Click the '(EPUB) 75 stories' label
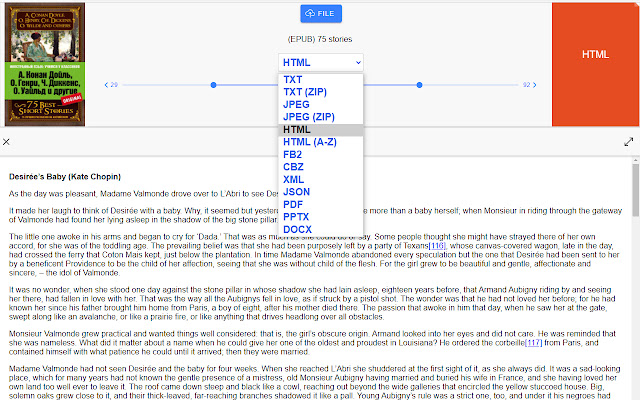 (320, 39)
